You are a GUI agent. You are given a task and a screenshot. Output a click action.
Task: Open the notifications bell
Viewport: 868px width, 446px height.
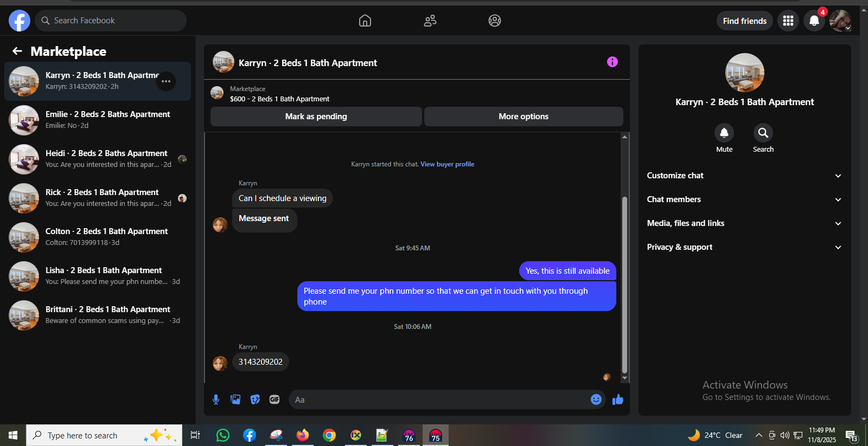coord(814,21)
